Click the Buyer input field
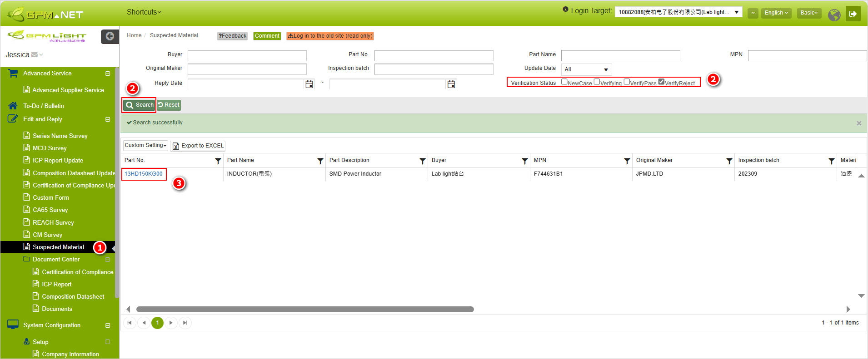868x359 pixels. point(247,55)
